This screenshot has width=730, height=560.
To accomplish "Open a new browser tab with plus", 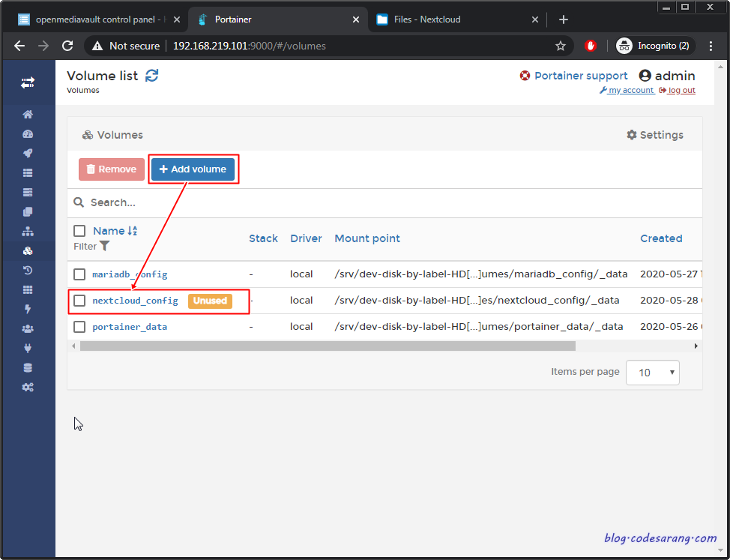I will 564,19.
